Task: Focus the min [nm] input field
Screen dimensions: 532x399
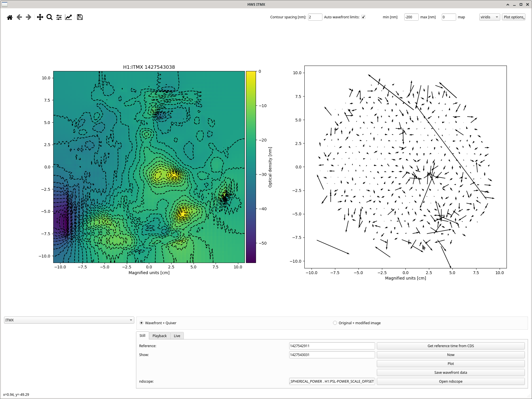Action: 411,17
